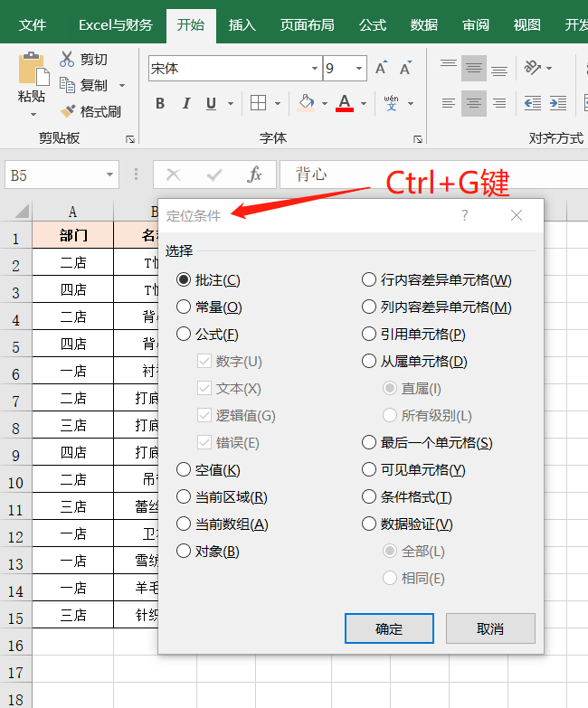The width and height of the screenshot is (588, 708).
Task: Expand underline style dropdown arrow
Action: tap(231, 103)
